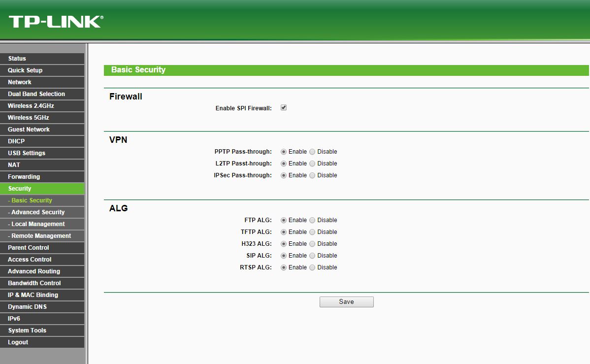Uncheck the Enable SPI Firewall checkbox

tap(284, 107)
